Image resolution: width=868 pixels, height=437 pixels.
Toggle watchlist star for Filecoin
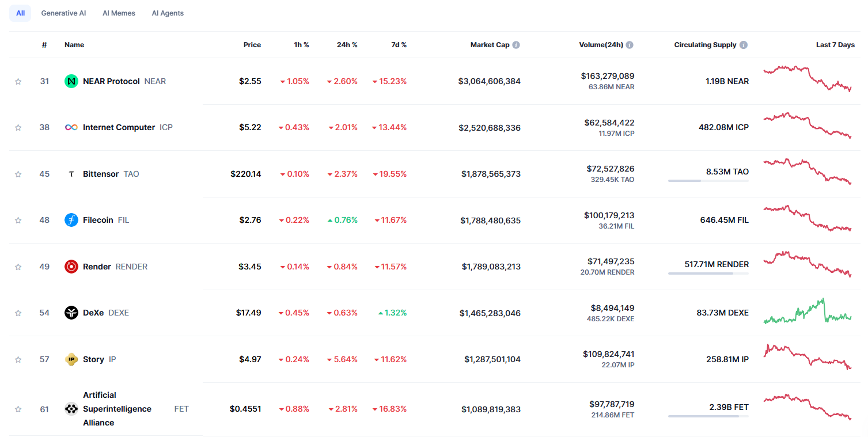(x=18, y=221)
